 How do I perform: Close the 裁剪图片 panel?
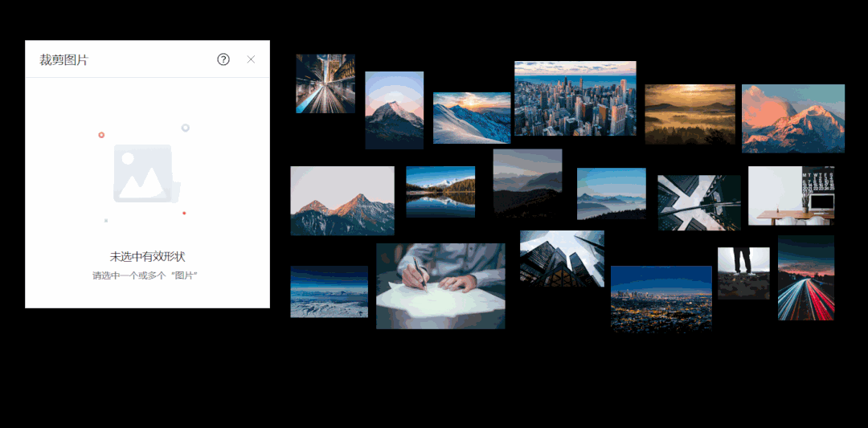pos(251,59)
